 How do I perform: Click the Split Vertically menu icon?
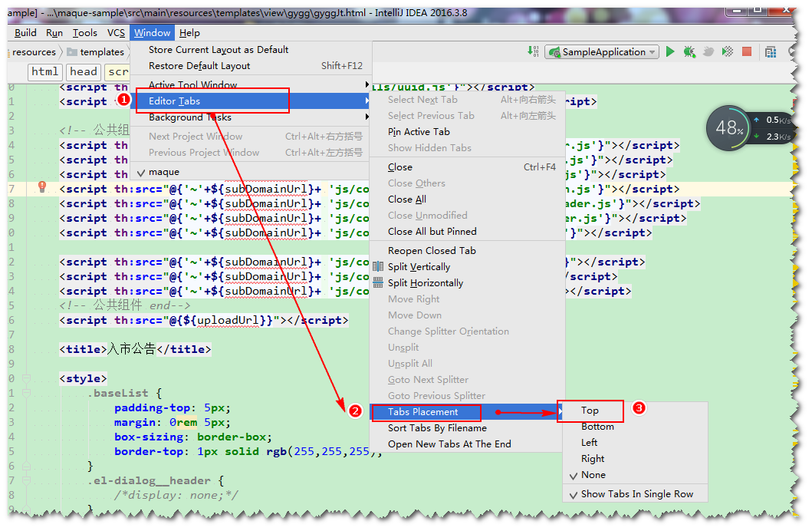pyautogui.click(x=378, y=267)
